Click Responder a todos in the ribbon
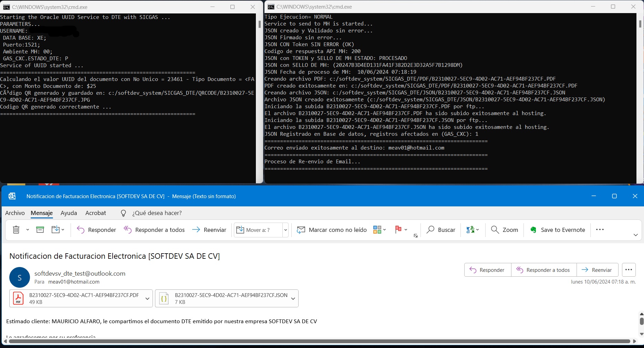This screenshot has width=644, height=348. [x=154, y=230]
